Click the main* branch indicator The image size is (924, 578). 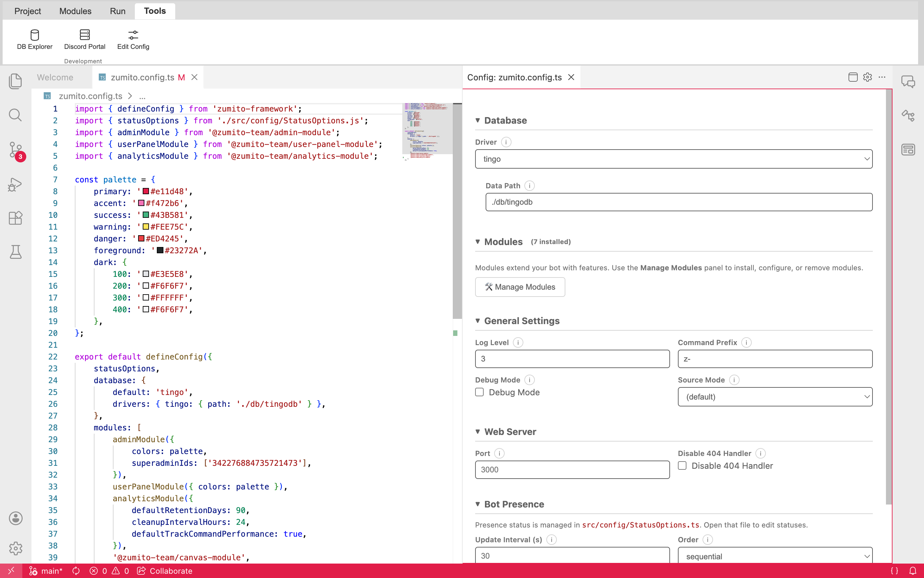[x=46, y=571]
